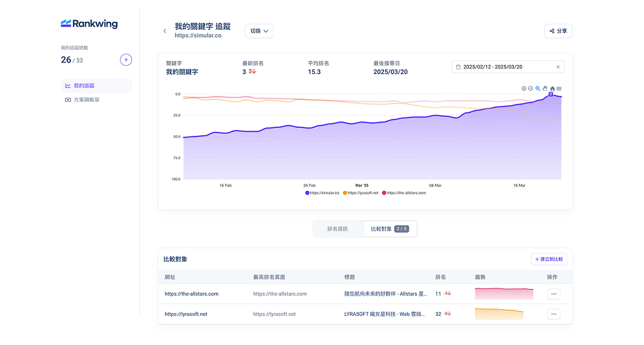Click the 26 / 33 tracking count
This screenshot has width=644, height=345.
[x=72, y=60]
